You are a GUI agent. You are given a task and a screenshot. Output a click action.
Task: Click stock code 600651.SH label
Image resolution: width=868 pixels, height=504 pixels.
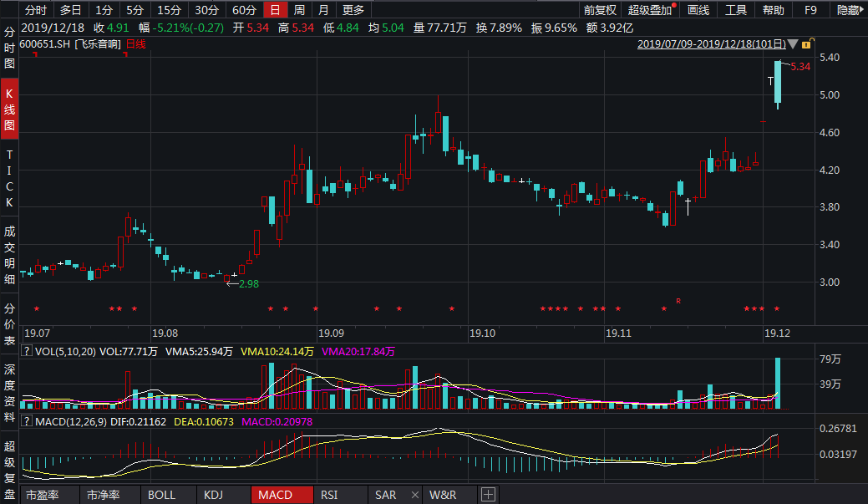coord(45,43)
